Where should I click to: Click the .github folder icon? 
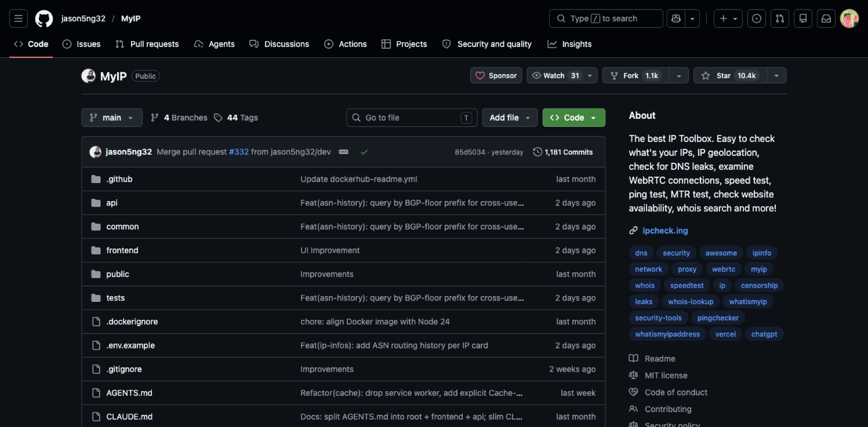click(96, 179)
